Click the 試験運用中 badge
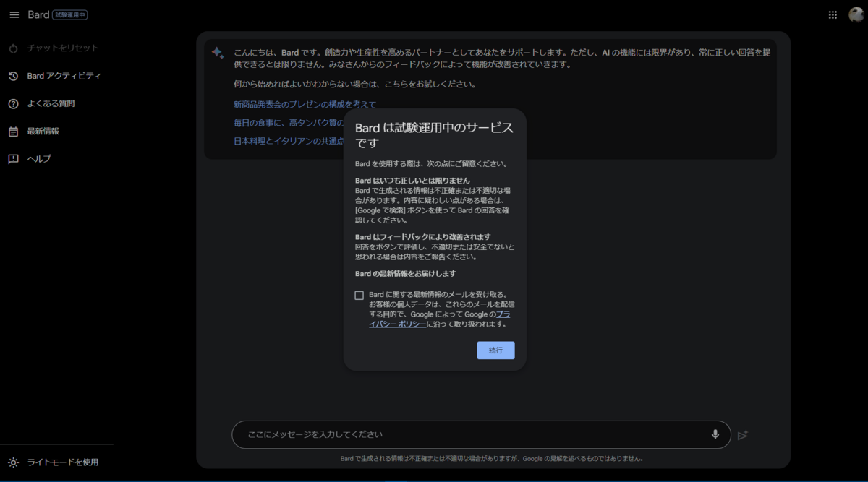 pos(70,15)
